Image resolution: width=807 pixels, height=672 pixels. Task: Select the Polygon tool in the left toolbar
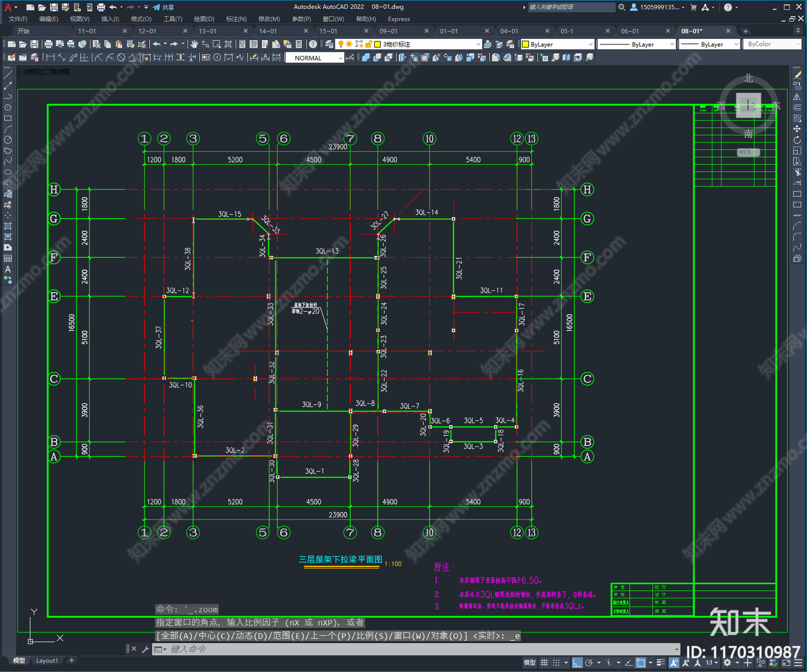(8, 107)
